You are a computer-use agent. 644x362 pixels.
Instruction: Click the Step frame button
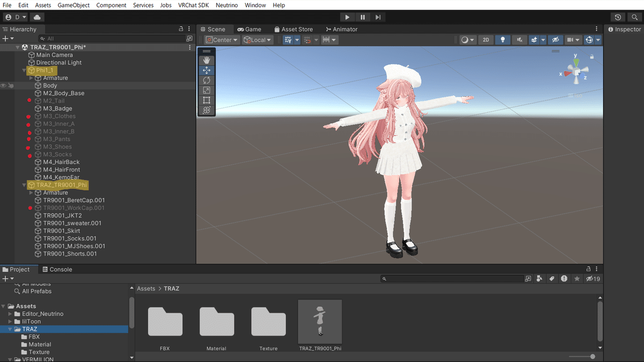tap(378, 17)
